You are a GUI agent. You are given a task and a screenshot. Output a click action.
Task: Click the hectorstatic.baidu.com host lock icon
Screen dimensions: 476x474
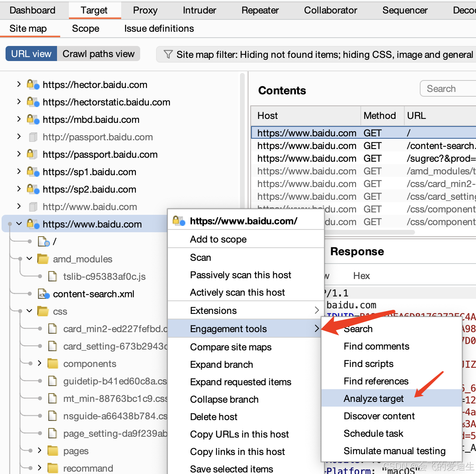pyautogui.click(x=33, y=102)
